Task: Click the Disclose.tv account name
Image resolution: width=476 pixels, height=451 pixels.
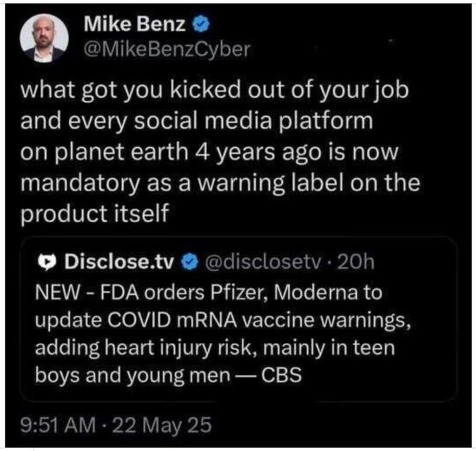Action: (119, 263)
